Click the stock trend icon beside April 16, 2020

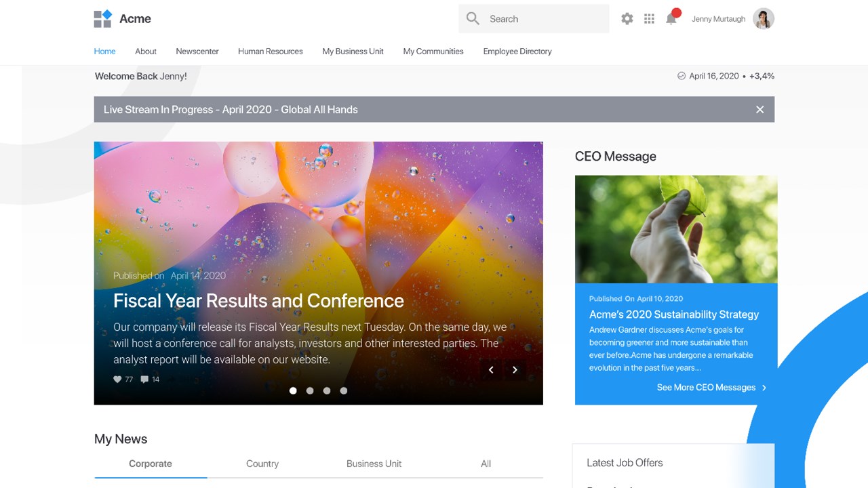(x=682, y=76)
